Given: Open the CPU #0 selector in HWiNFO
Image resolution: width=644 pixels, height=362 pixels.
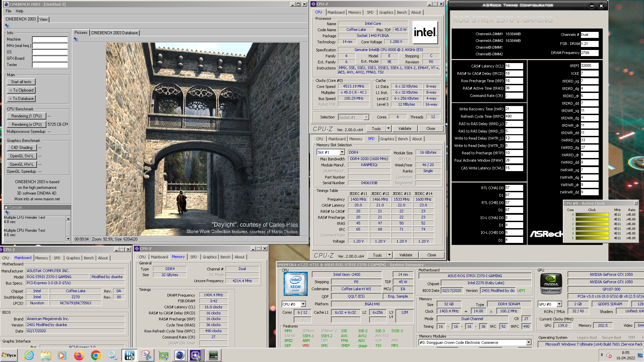Looking at the screenshot, I should point(303,304).
